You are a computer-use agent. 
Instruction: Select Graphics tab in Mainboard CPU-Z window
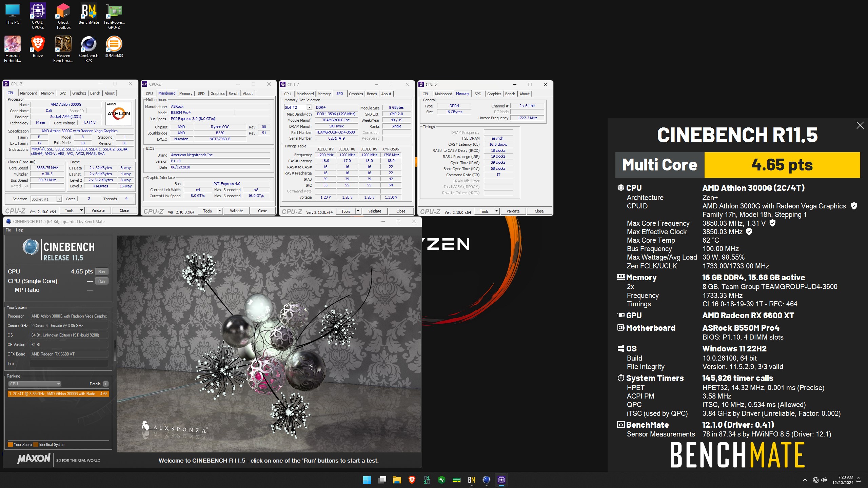pyautogui.click(x=217, y=94)
